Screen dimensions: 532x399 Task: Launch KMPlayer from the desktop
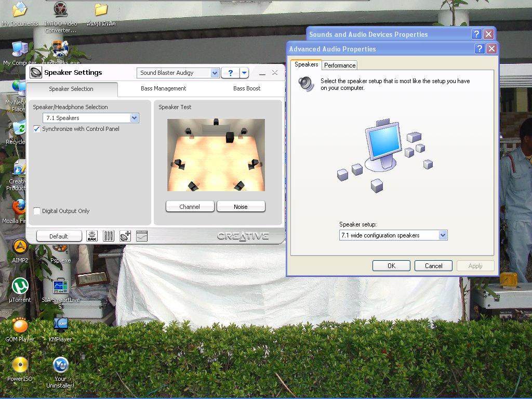click(60, 330)
